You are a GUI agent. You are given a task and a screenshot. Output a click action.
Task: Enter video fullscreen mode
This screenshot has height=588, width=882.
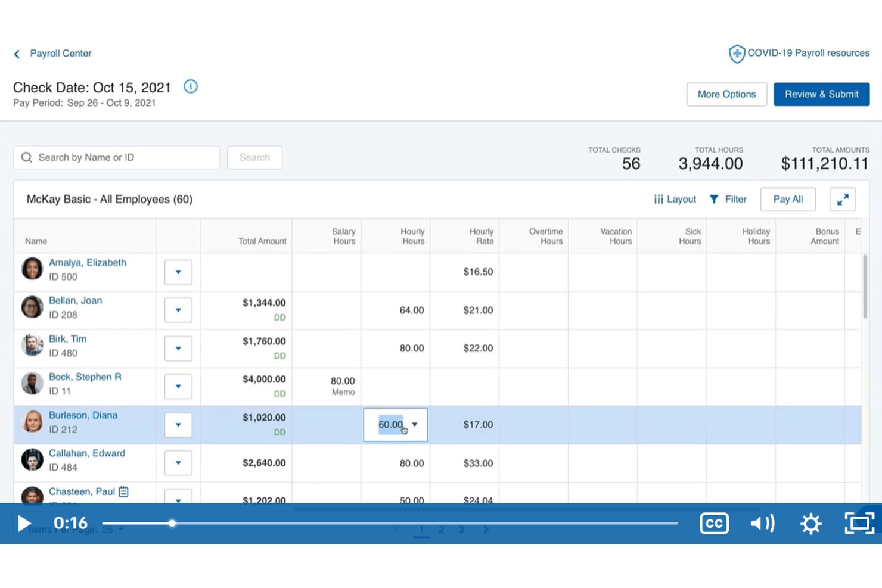point(859,524)
